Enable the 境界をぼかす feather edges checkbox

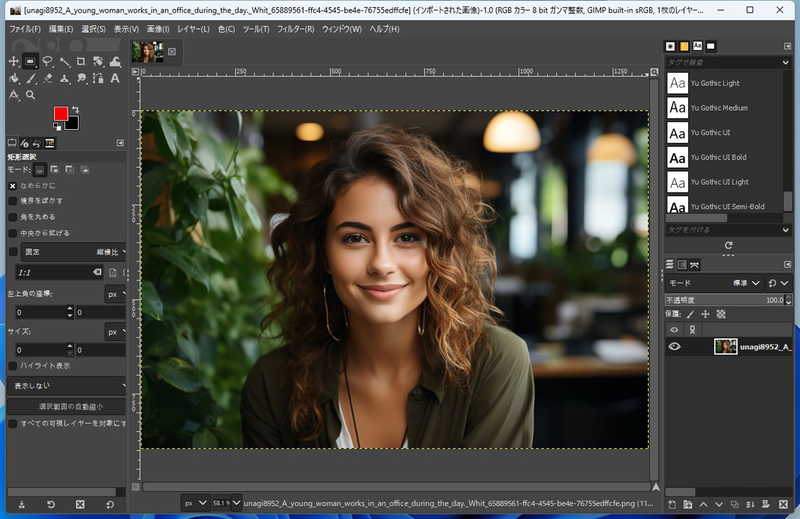13,201
